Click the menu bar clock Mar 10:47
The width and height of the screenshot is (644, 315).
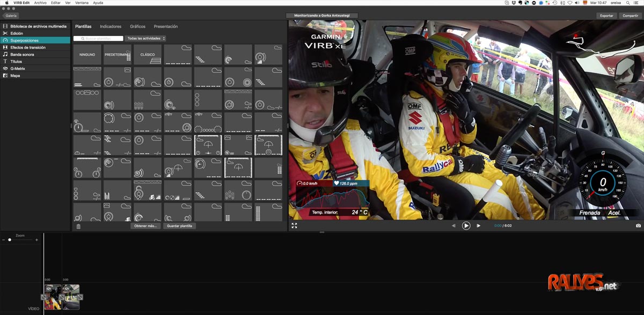(x=598, y=3)
